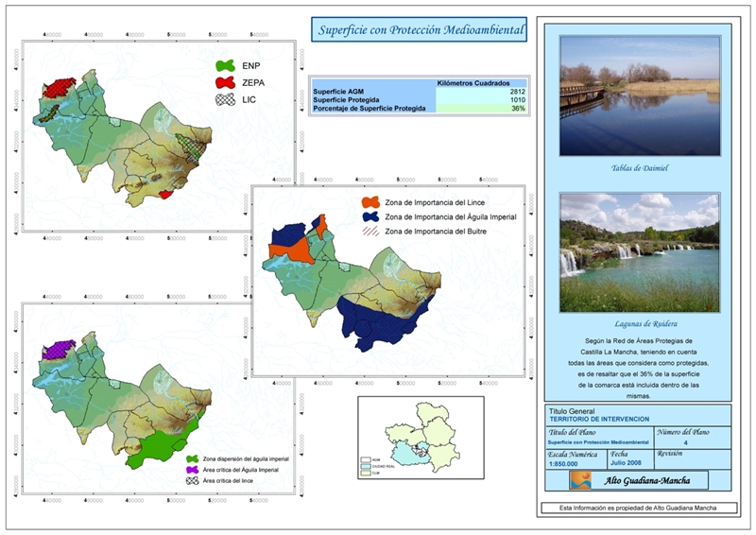The height and width of the screenshot is (535, 756).
Task: Click the 'Título del Plano' label
Action: tap(572, 432)
